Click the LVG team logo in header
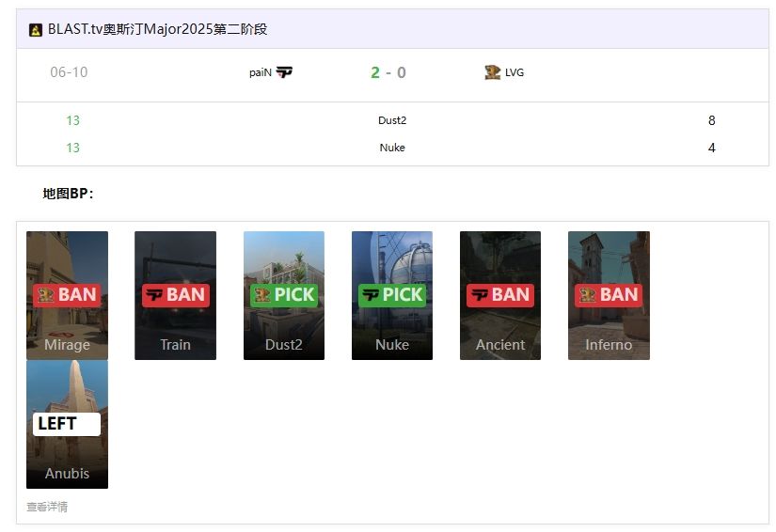Image resolution: width=776 pixels, height=532 pixels. (492, 72)
